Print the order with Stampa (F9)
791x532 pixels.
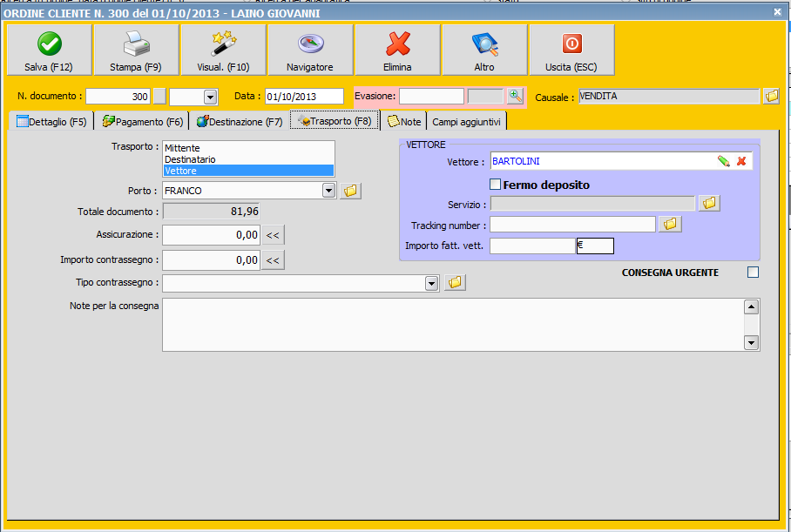[136, 50]
